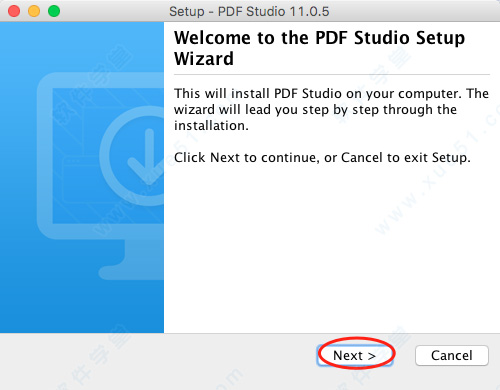Viewport: 500px width, 390px height.
Task: Click the blue sidebar area below monitor stand
Action: pos(82,307)
